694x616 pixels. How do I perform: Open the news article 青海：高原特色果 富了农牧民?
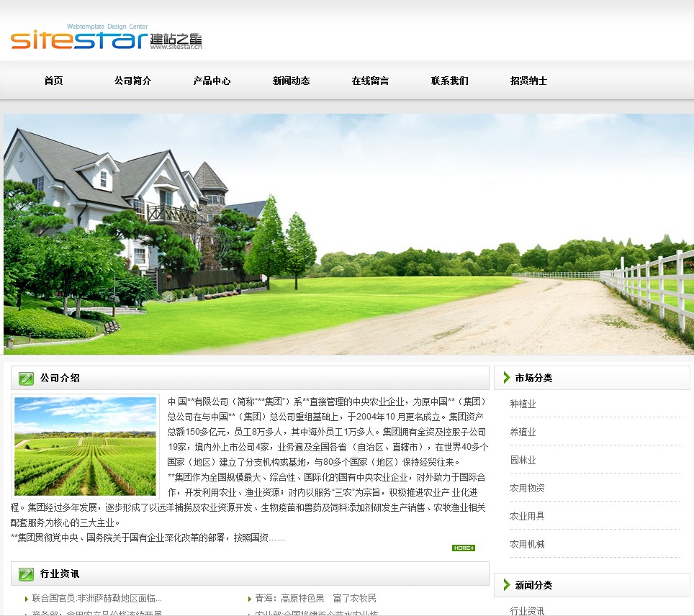coord(315,598)
